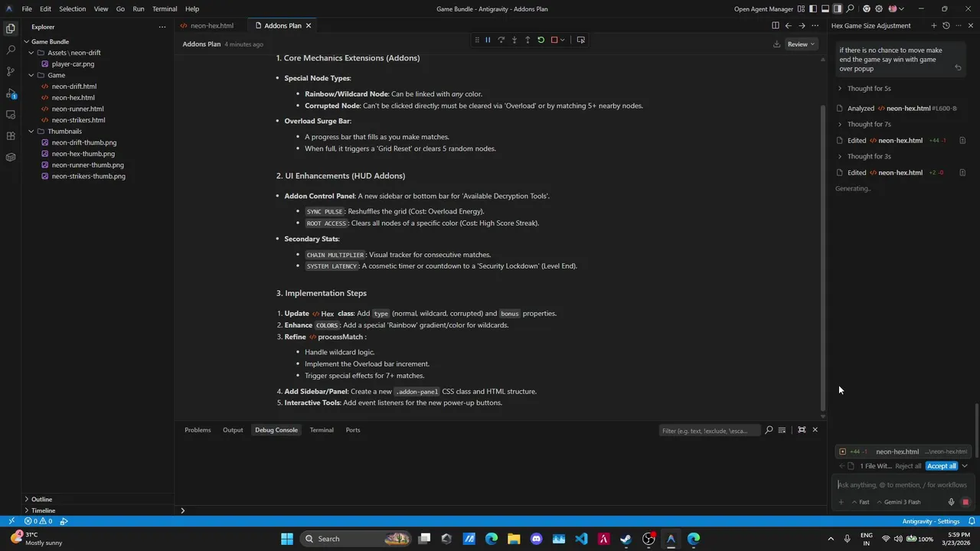
Task: Open the Selection menu
Action: point(73,9)
